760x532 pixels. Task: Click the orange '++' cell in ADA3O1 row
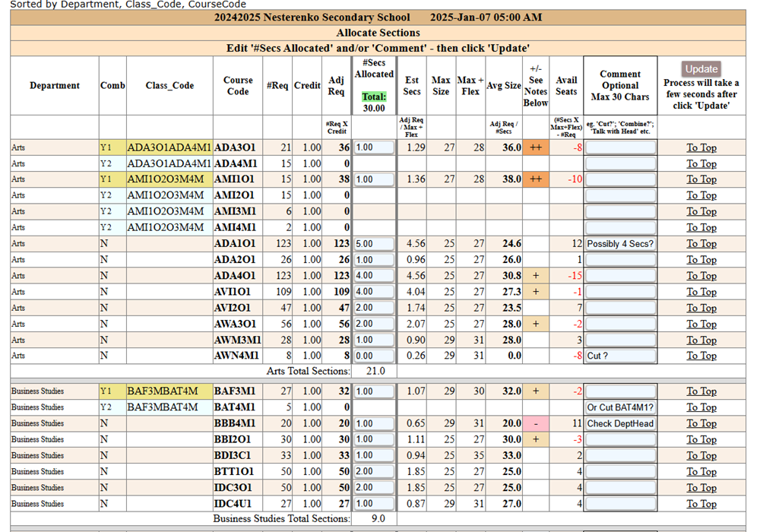tap(535, 147)
